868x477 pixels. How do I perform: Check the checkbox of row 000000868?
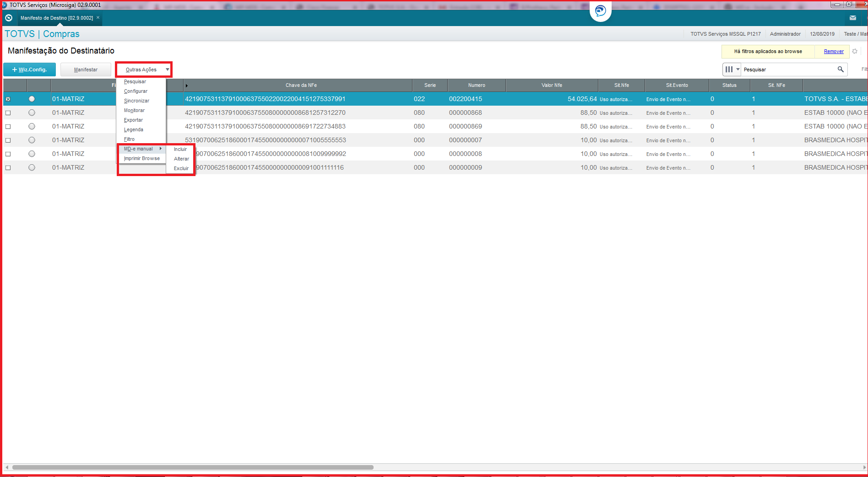pos(8,113)
